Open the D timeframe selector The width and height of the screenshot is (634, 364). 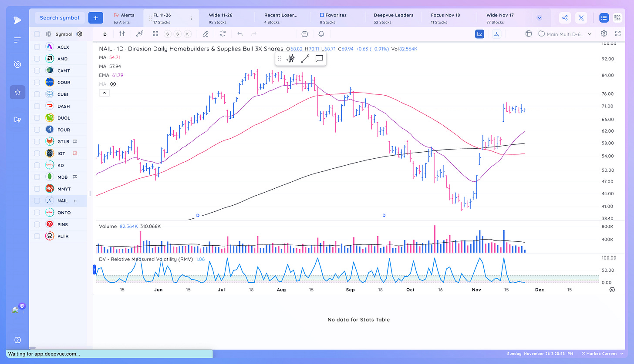[105, 34]
